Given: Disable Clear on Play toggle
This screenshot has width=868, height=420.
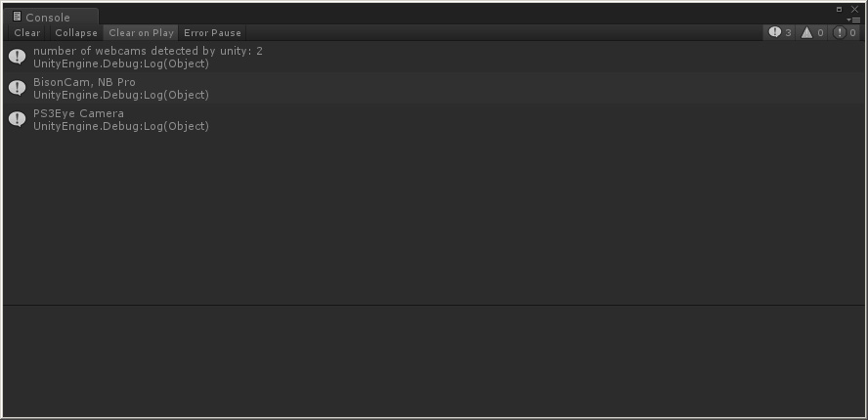Looking at the screenshot, I should (x=141, y=32).
